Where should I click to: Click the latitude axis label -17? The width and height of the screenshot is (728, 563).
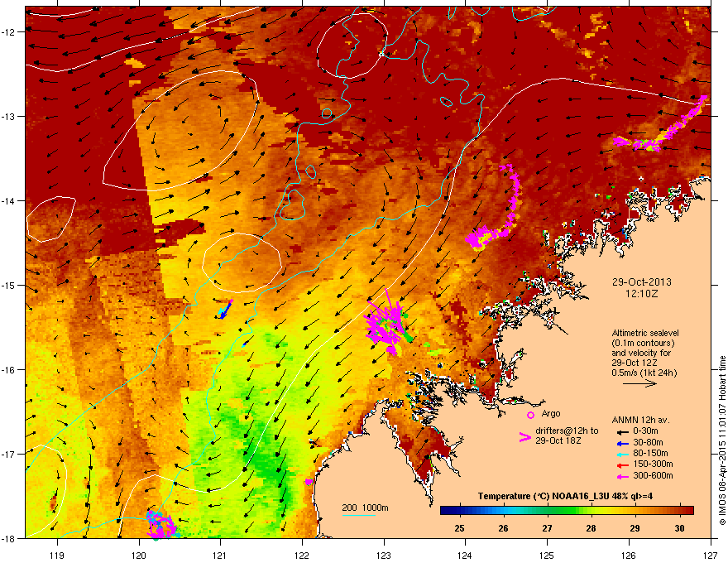[9, 455]
